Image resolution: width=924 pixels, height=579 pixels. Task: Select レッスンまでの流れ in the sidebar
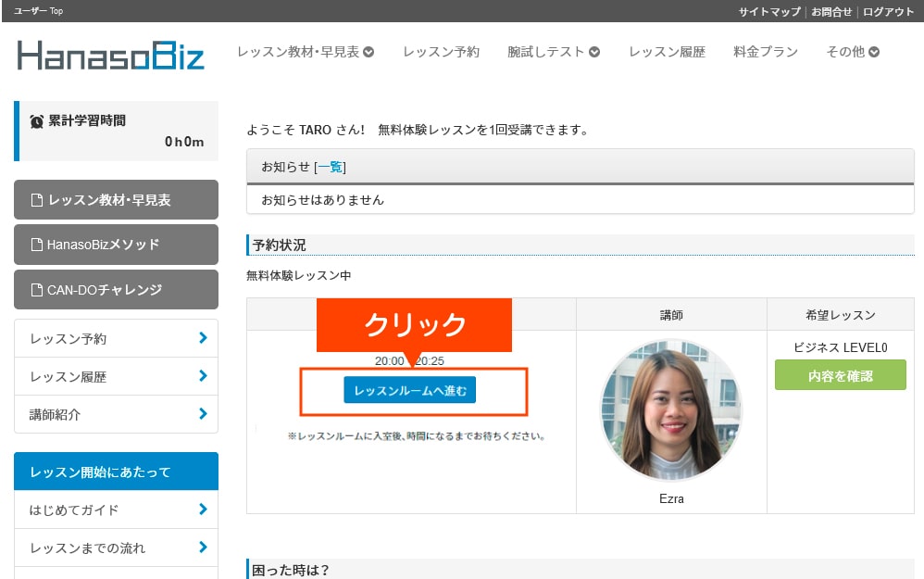click(x=116, y=548)
